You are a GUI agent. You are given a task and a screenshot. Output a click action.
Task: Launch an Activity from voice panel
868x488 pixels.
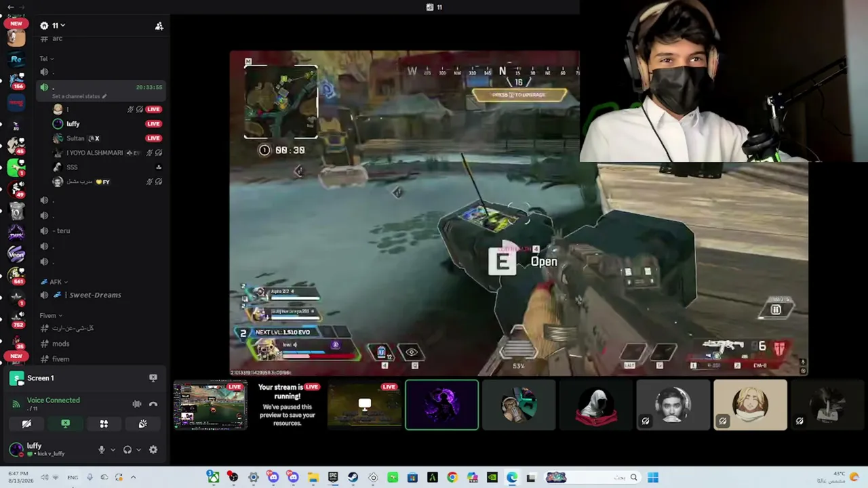104,424
